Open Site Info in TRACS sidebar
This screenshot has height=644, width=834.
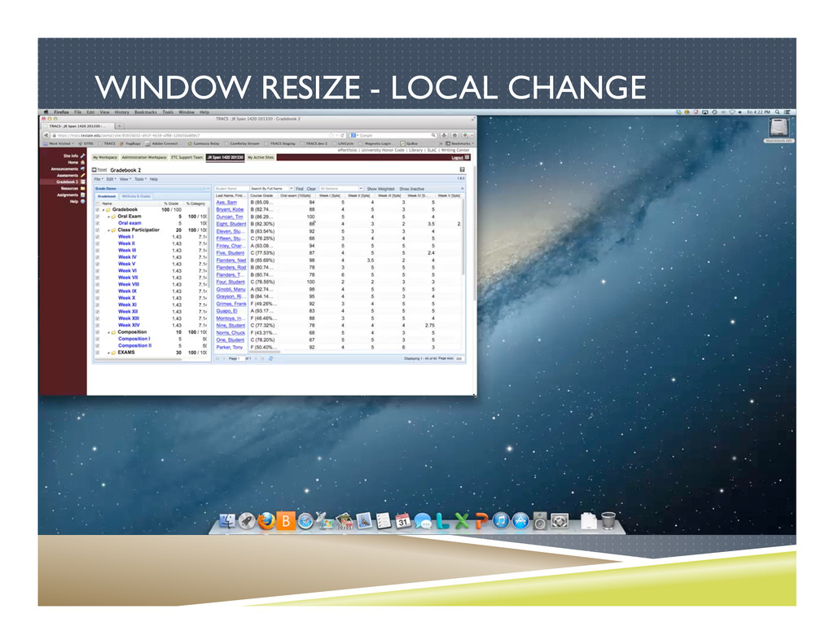74,156
